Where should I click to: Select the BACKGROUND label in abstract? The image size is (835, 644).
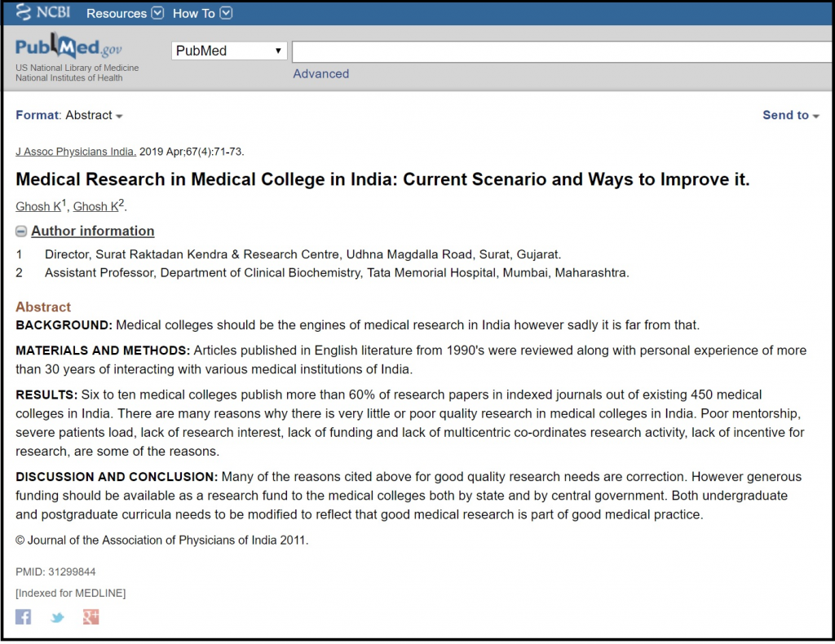point(64,325)
